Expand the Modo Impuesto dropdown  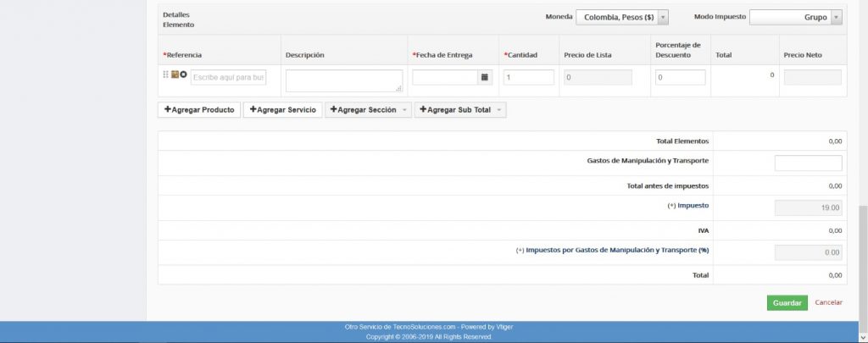pyautogui.click(x=837, y=17)
